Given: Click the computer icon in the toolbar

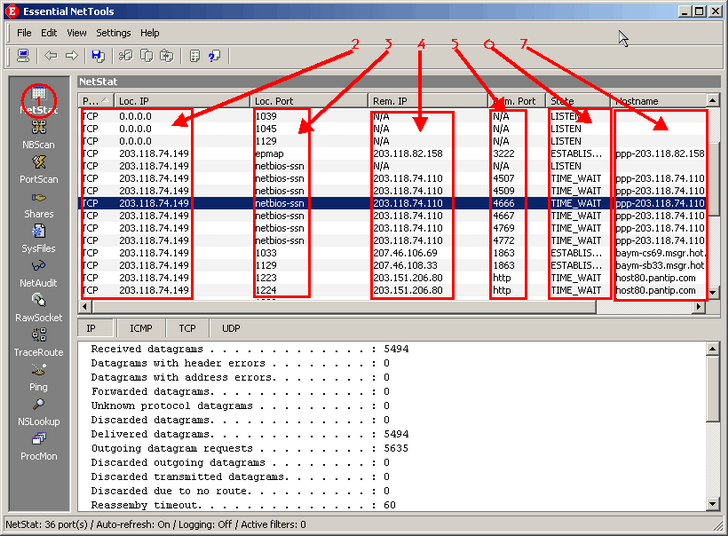Looking at the screenshot, I should point(23,56).
